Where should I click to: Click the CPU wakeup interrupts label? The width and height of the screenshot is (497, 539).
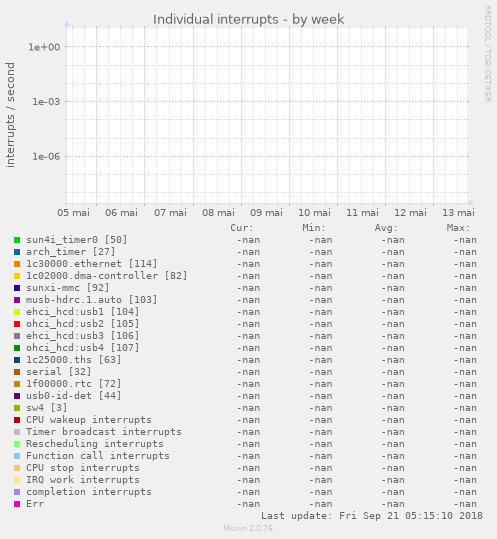[x=89, y=420]
